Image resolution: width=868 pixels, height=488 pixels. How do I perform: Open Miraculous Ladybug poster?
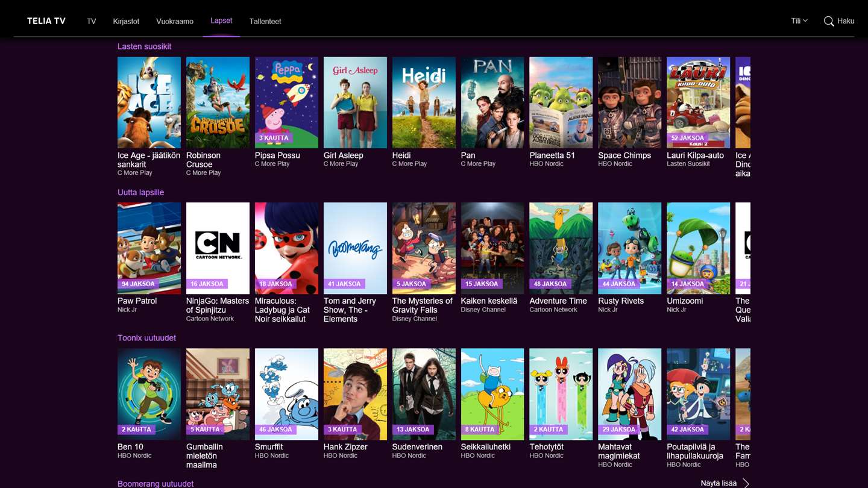286,248
